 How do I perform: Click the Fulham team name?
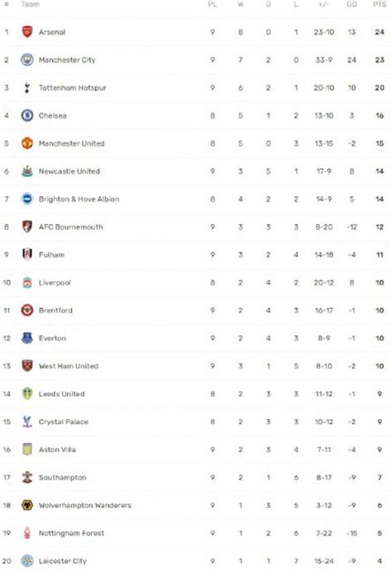point(51,255)
